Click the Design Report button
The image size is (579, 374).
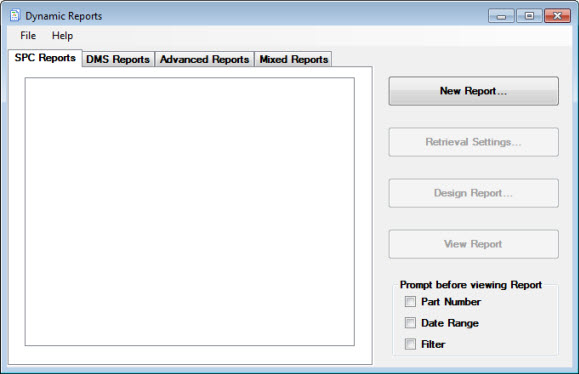point(473,193)
